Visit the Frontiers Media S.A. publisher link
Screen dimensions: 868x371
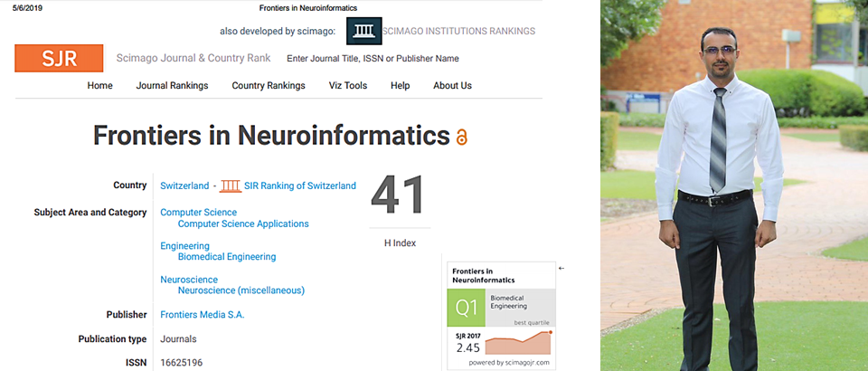[202, 315]
